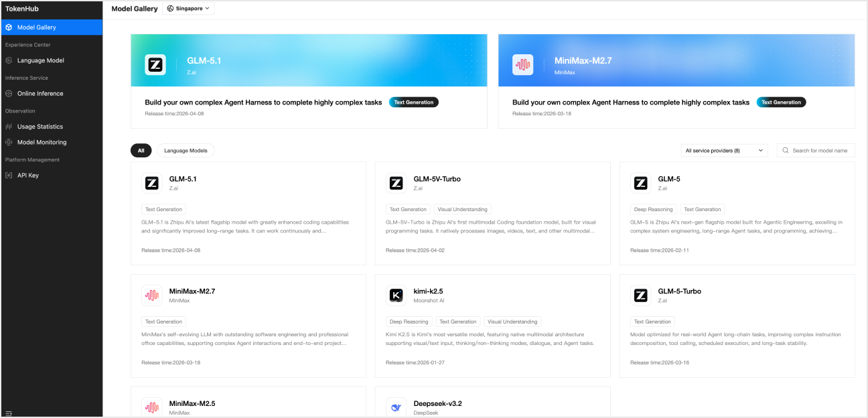Click the "Release time:2026-03-16" text
The image size is (868, 418).
coord(660,362)
